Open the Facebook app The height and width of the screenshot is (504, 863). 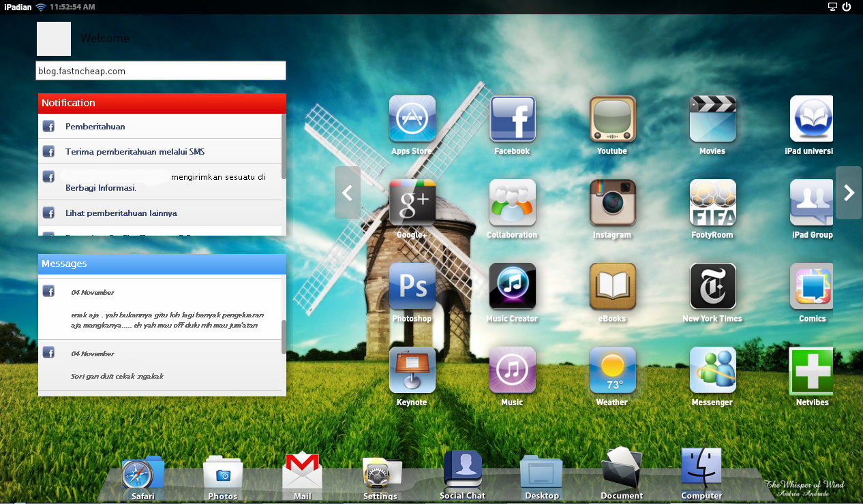(512, 118)
